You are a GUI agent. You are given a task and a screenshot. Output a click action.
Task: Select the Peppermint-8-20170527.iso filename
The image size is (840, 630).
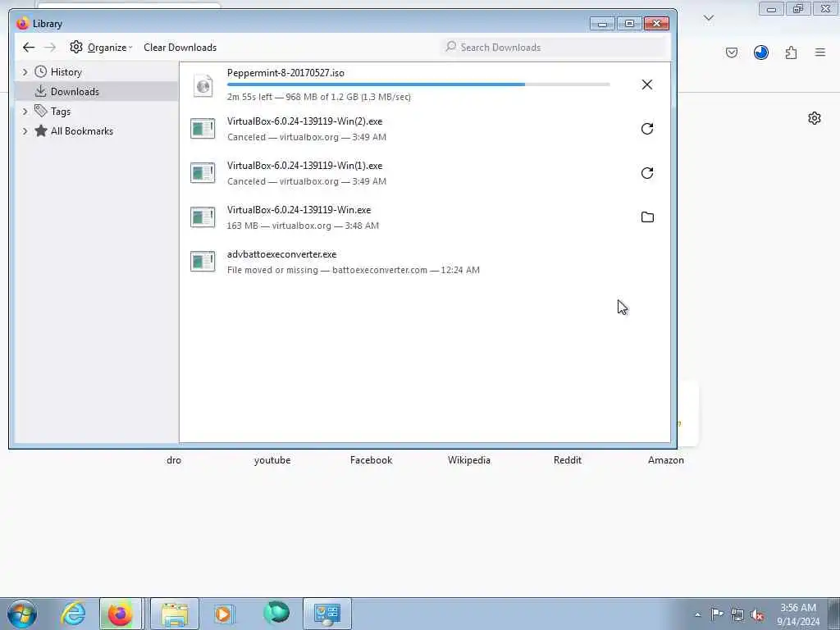(x=285, y=73)
